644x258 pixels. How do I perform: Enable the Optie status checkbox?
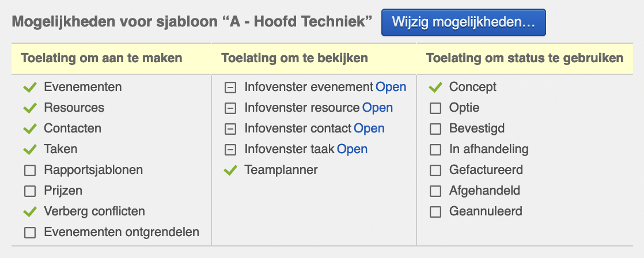point(435,108)
